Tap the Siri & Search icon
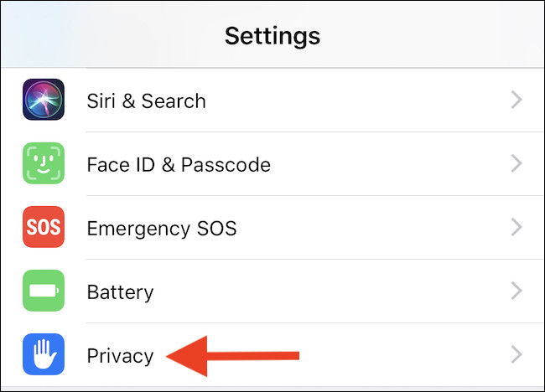545x392 pixels. point(44,101)
